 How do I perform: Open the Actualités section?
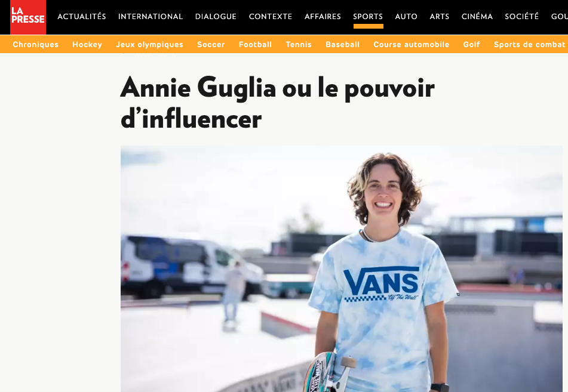[81, 17]
